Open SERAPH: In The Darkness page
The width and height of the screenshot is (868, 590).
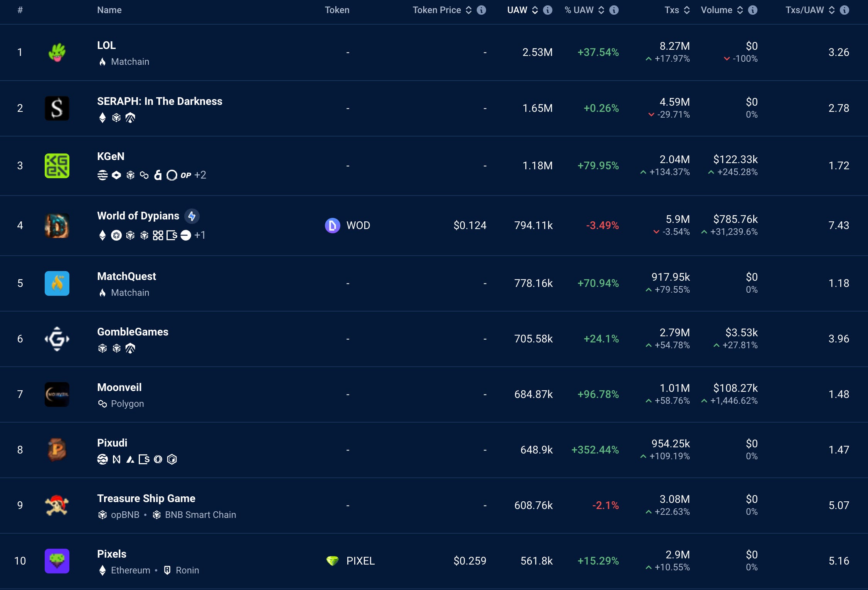click(x=160, y=101)
